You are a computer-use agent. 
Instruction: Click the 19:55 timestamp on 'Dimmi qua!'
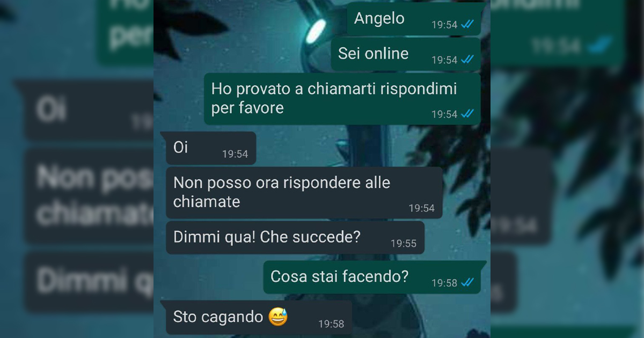pyautogui.click(x=404, y=244)
